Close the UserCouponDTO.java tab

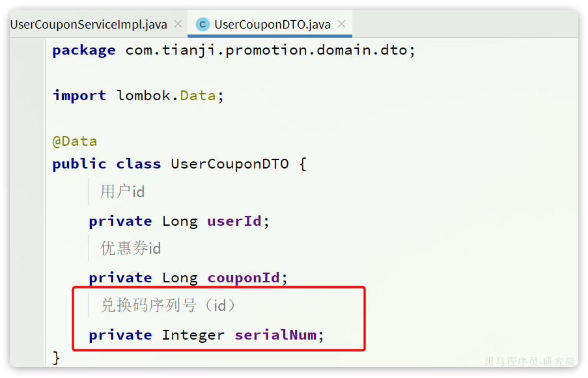point(341,24)
